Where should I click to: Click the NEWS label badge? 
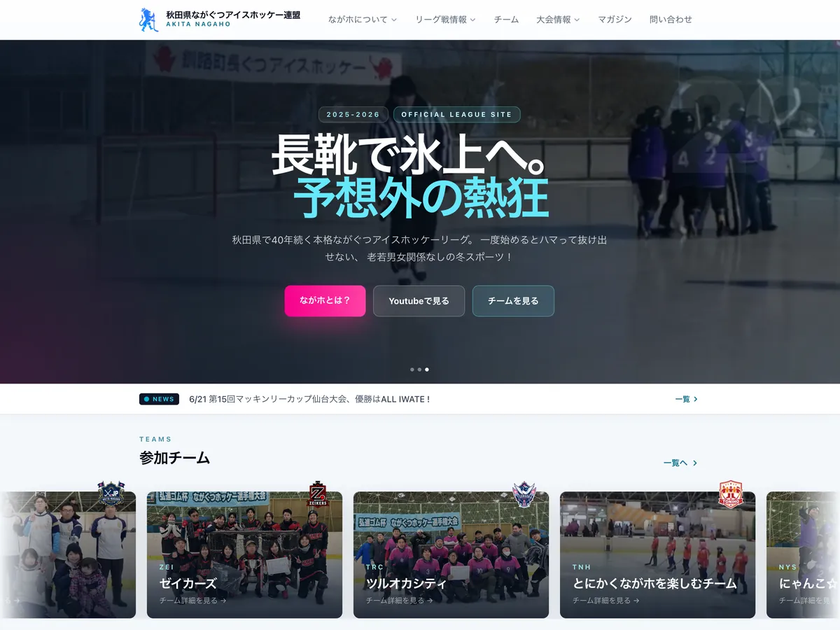click(159, 399)
